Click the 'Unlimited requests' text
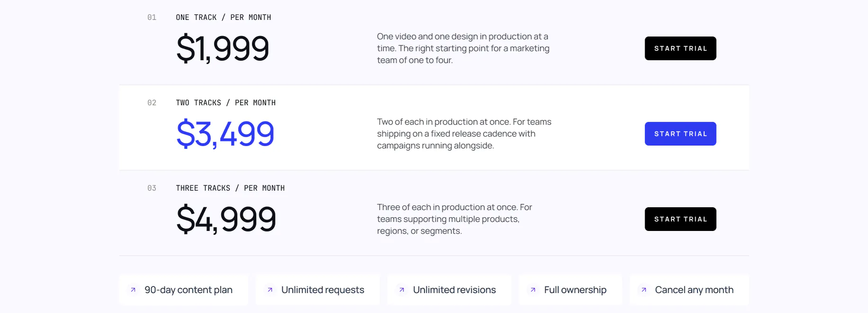Screen dimensions: 868x313 click(x=322, y=290)
